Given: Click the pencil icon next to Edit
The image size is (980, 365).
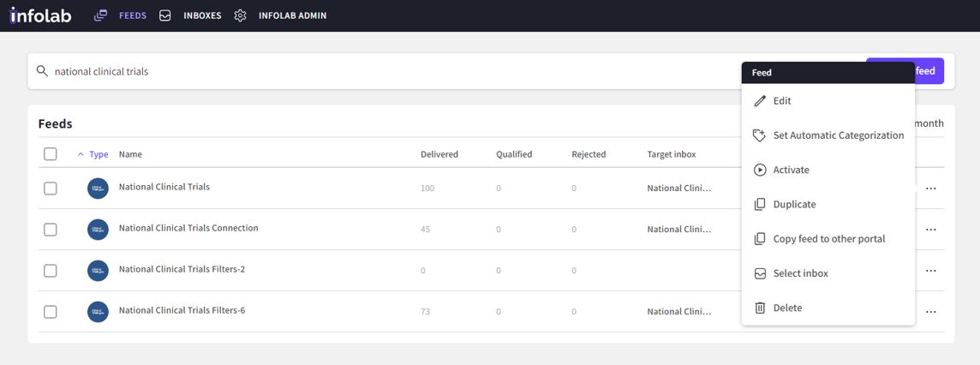Looking at the screenshot, I should pyautogui.click(x=760, y=100).
